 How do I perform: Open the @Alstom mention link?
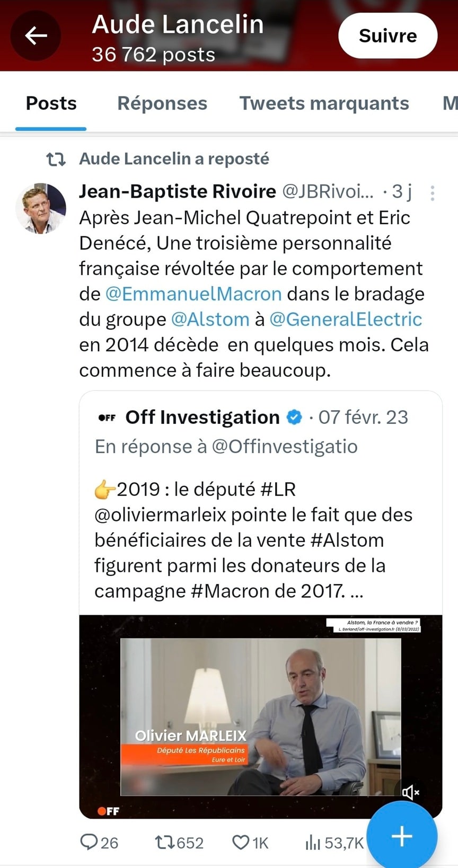pos(210,319)
